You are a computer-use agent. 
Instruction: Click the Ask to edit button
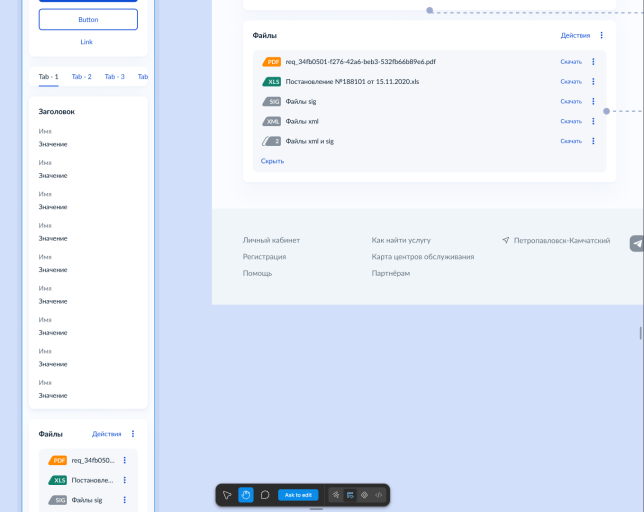[x=298, y=495]
